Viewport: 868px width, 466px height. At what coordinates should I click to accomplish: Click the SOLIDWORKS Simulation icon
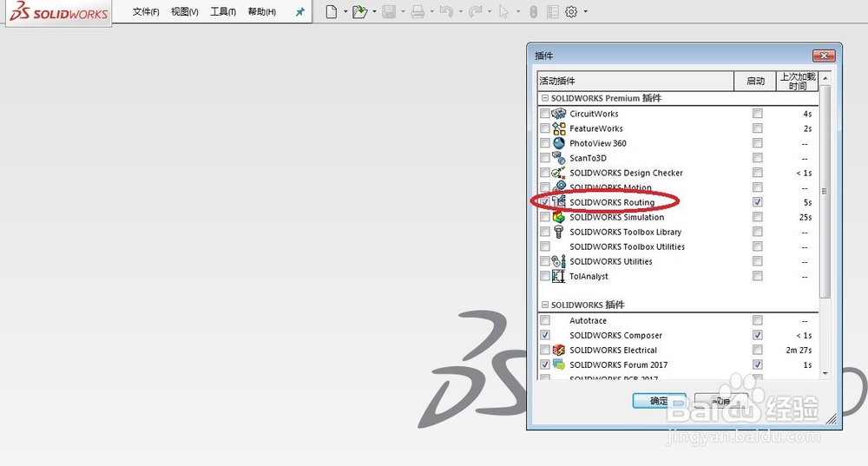click(558, 217)
